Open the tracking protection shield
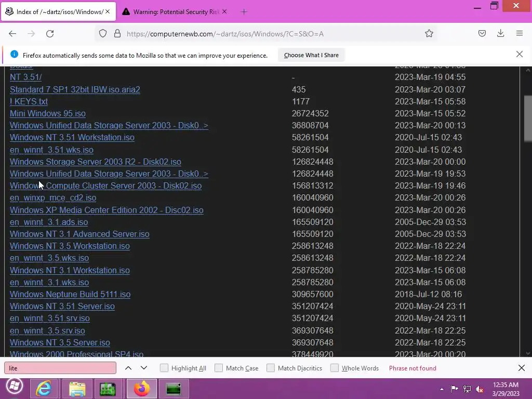 (103, 34)
